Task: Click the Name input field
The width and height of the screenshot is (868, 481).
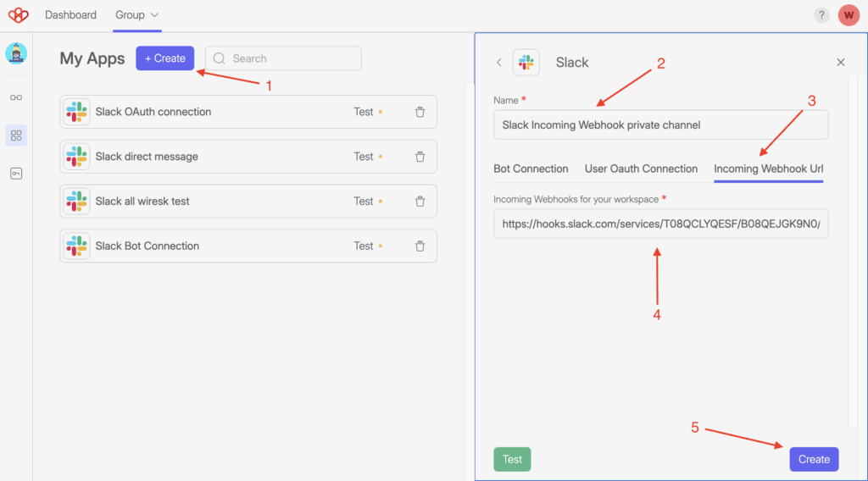Action: click(x=661, y=125)
